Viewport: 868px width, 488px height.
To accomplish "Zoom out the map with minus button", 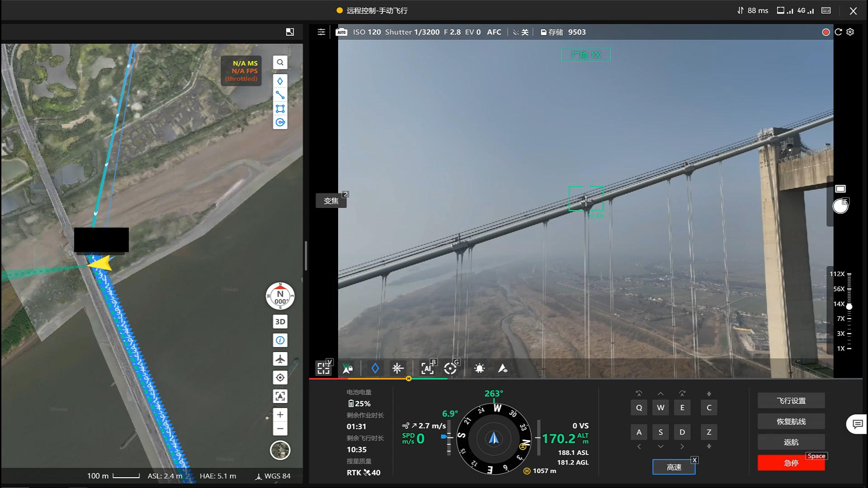I will (x=280, y=429).
